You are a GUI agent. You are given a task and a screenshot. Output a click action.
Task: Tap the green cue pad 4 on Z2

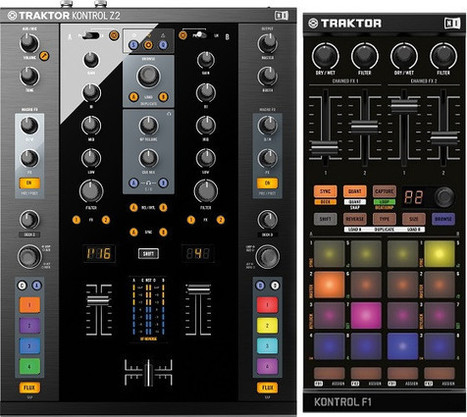(29, 366)
